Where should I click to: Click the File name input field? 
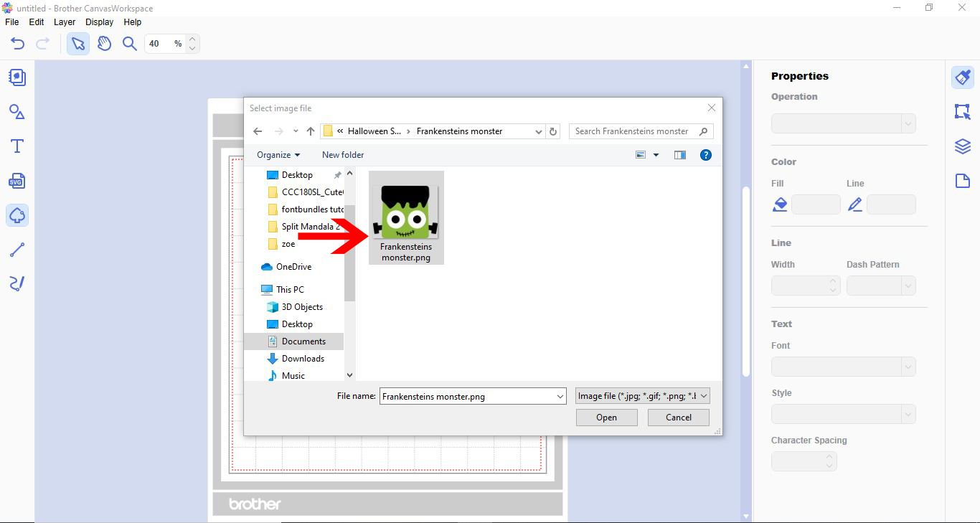[473, 396]
